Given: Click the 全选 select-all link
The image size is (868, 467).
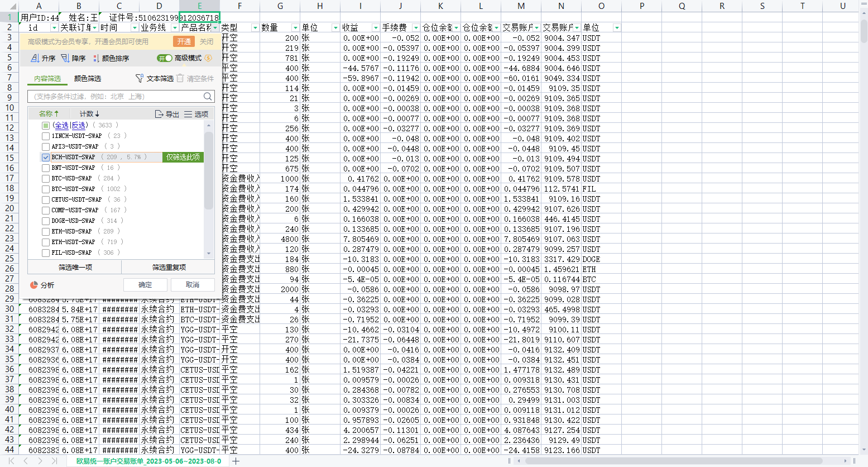Looking at the screenshot, I should (61, 126).
